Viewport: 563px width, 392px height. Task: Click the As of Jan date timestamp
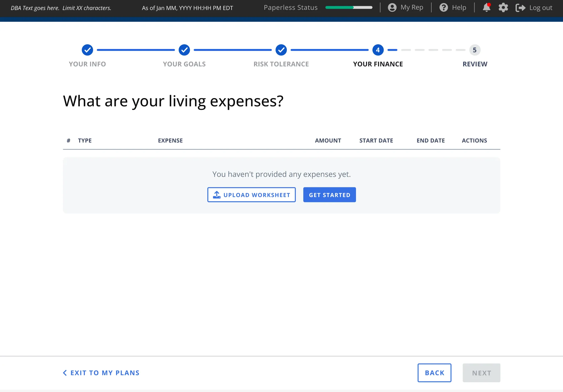(x=187, y=8)
